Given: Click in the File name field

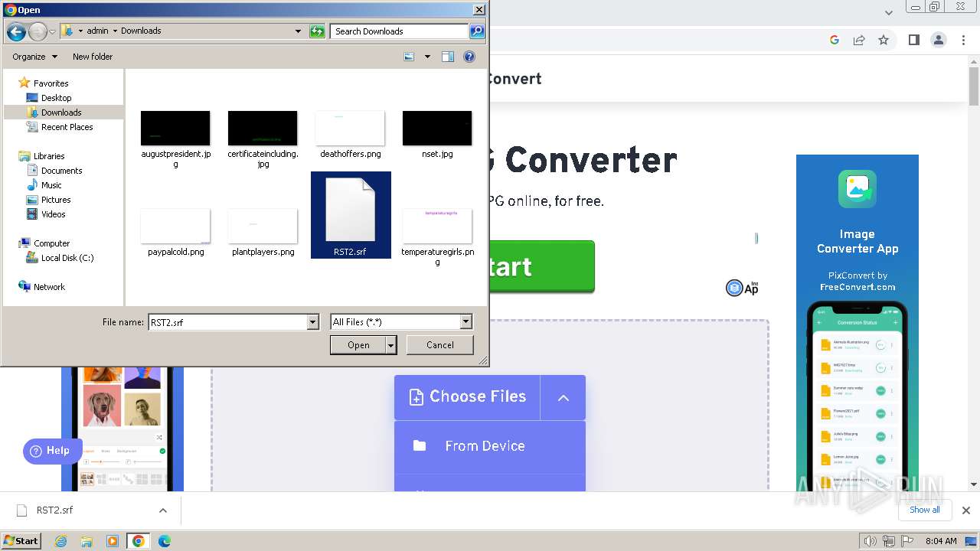Looking at the screenshot, I should click(227, 322).
